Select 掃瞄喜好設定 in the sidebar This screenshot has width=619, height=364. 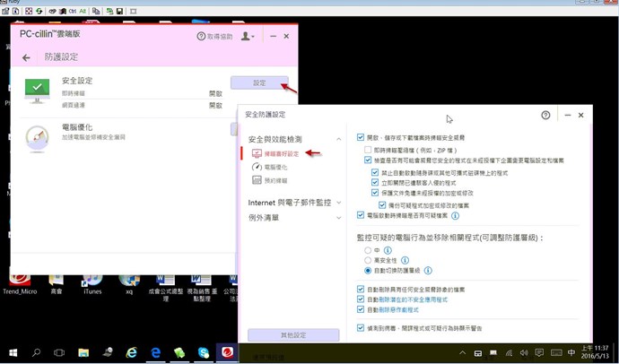pyautogui.click(x=281, y=154)
